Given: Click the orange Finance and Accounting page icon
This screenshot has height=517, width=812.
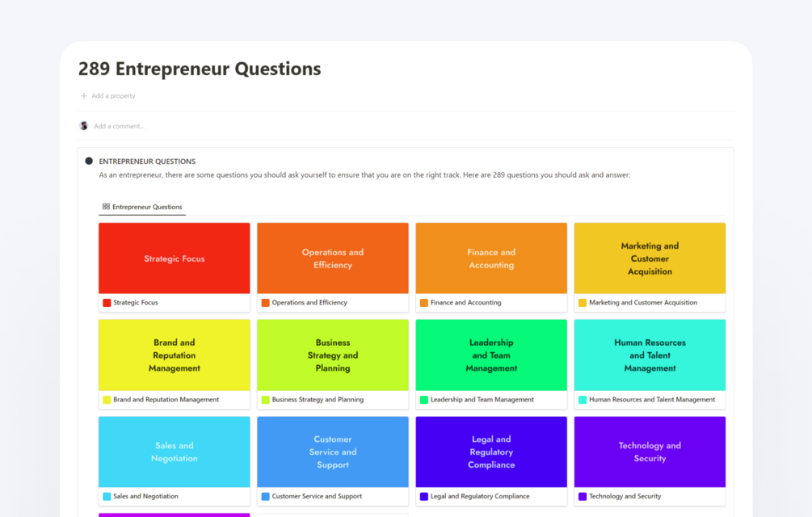Looking at the screenshot, I should 424,303.
